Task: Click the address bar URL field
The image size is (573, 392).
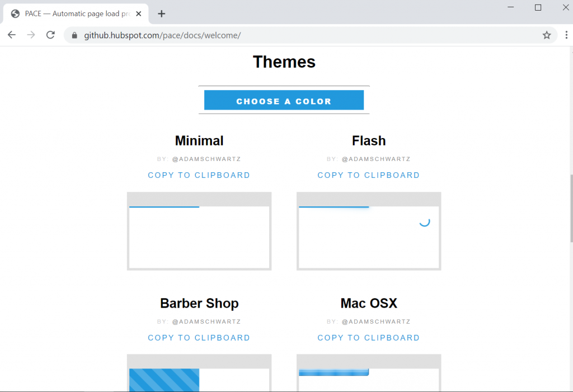Action: pos(311,35)
